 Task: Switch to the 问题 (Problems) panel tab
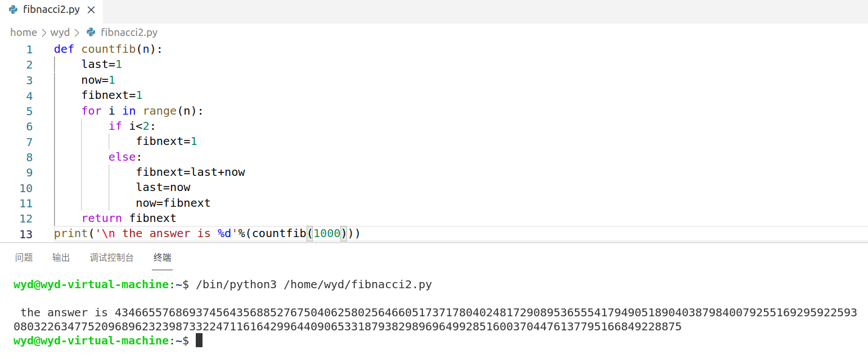tap(24, 257)
